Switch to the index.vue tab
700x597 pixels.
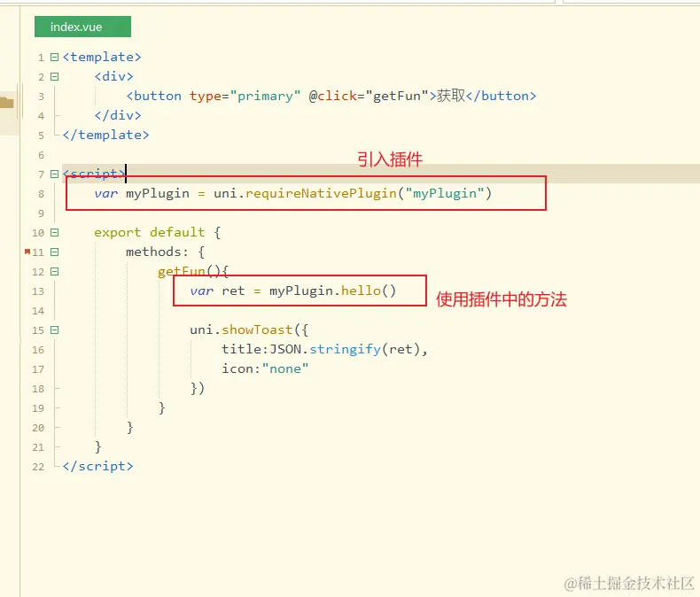[82, 27]
